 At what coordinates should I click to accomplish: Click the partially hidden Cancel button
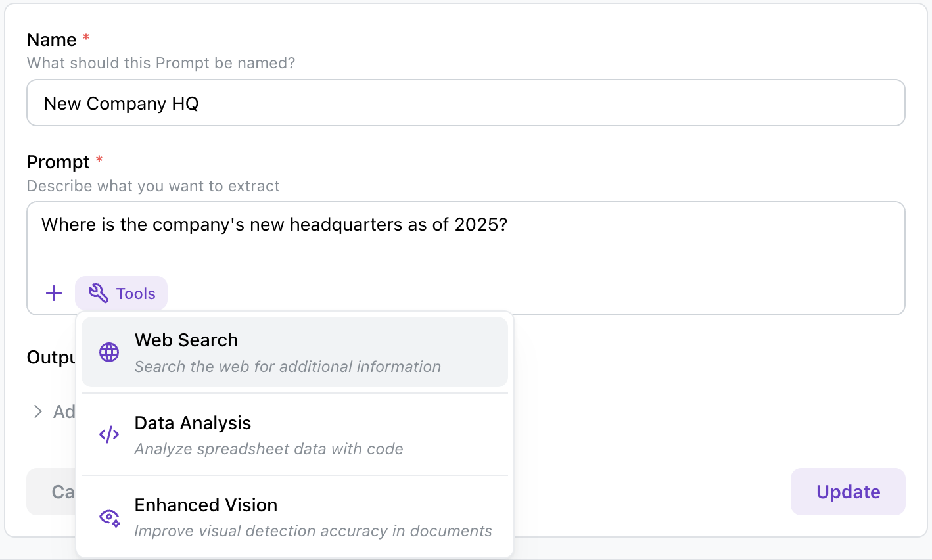pyautogui.click(x=51, y=492)
